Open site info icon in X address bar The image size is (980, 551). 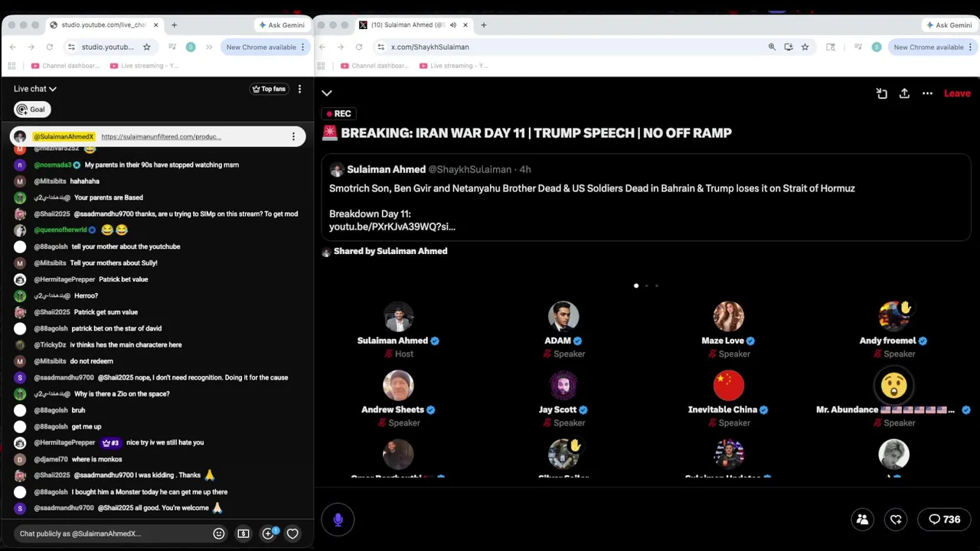(381, 47)
